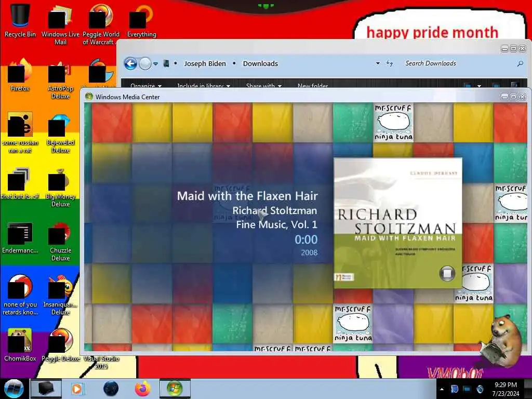Click the 'Fine Music, Vol. 1' text

point(276,224)
